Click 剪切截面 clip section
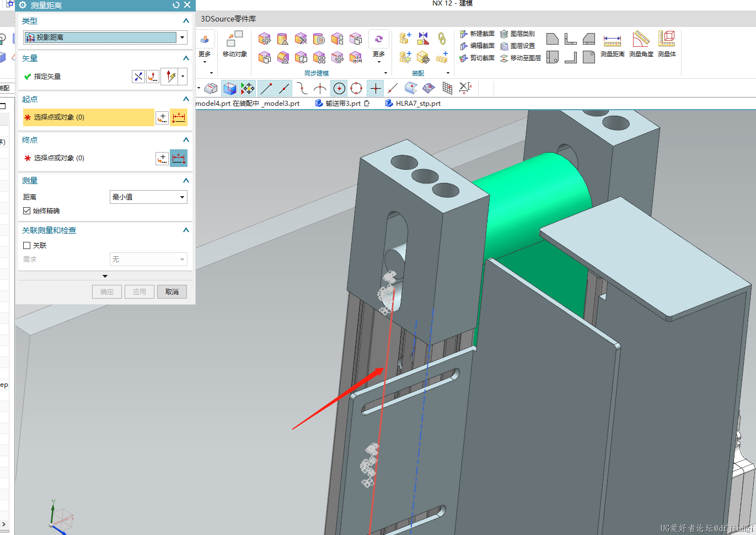 tap(478, 58)
